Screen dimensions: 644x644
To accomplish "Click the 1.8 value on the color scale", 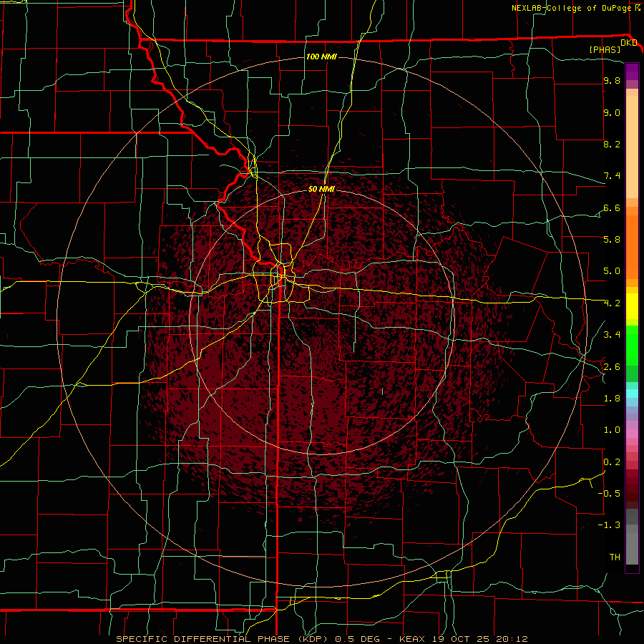I will 612,399.
